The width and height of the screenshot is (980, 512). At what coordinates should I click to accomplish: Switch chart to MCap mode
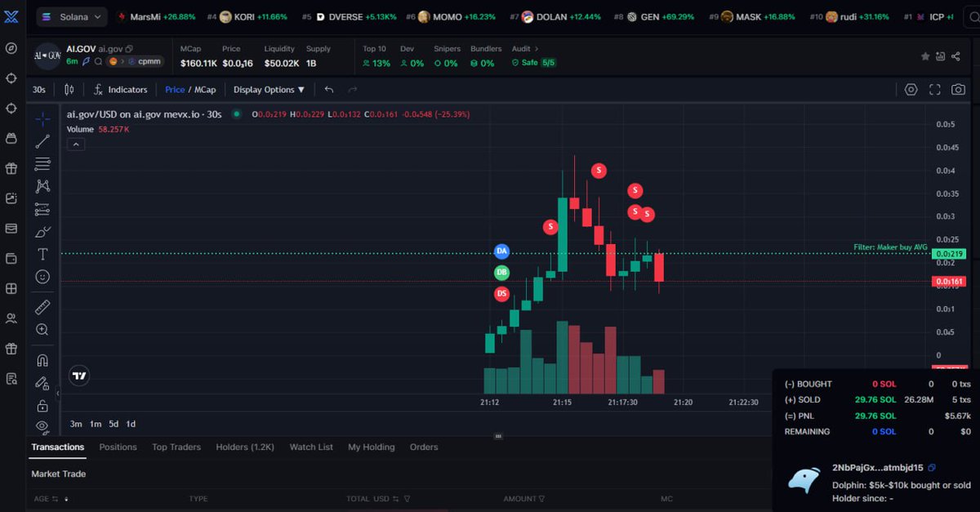coord(205,90)
